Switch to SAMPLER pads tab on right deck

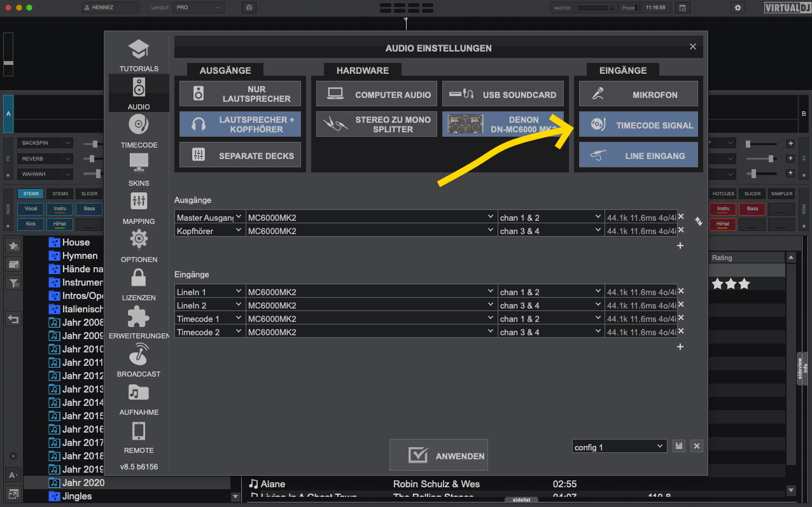(x=781, y=193)
